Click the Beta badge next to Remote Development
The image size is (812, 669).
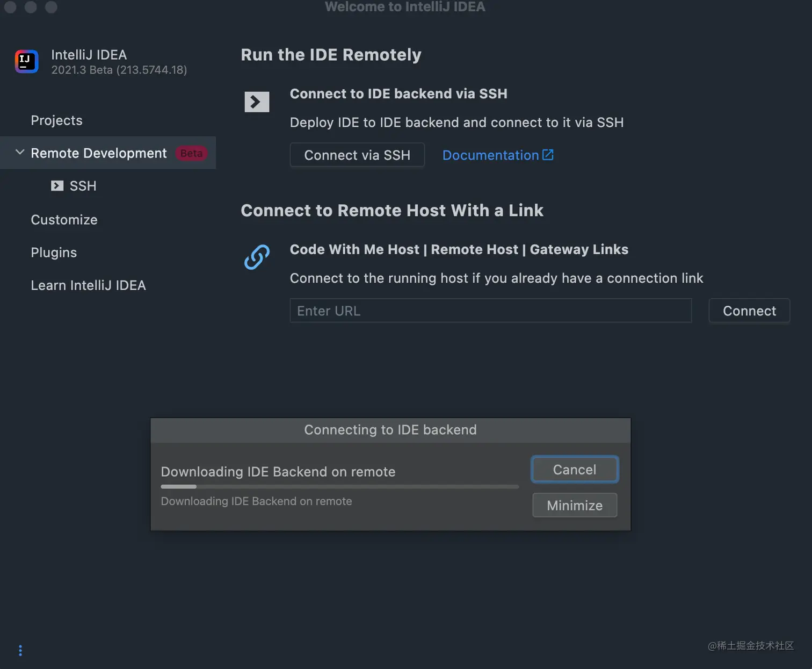point(191,153)
